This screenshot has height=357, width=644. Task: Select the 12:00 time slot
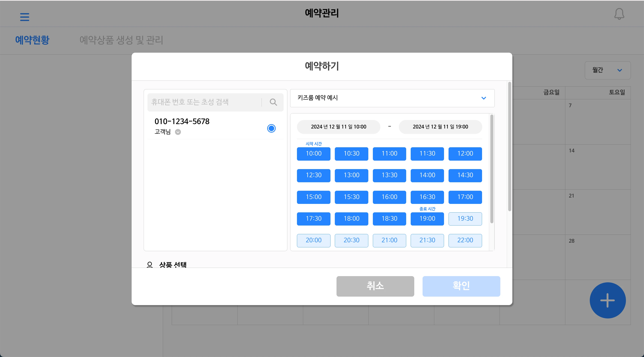465,154
